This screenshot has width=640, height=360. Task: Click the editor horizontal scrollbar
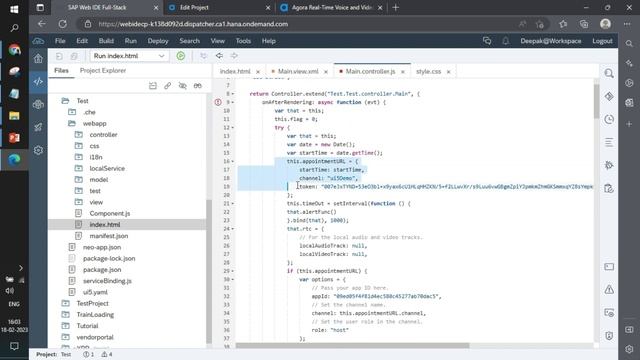click(x=353, y=345)
